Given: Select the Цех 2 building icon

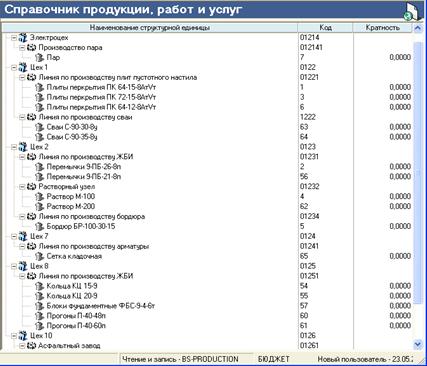Looking at the screenshot, I should click(x=23, y=147).
